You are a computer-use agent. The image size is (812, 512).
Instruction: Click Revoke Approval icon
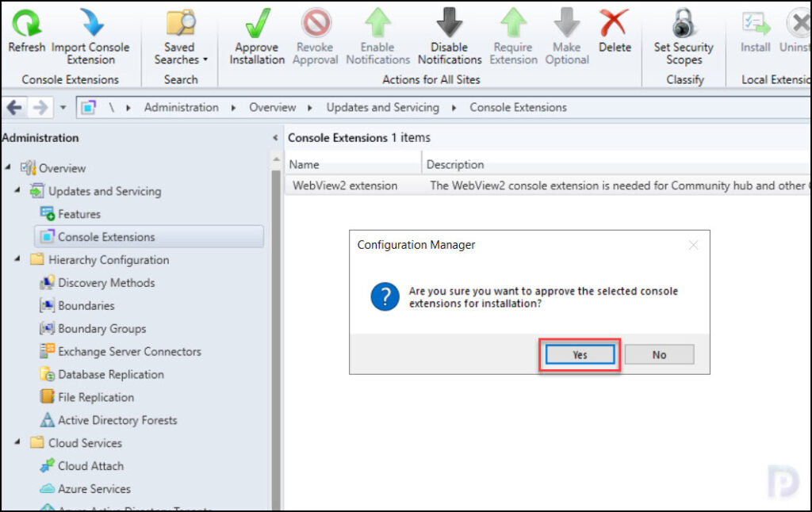click(316, 23)
